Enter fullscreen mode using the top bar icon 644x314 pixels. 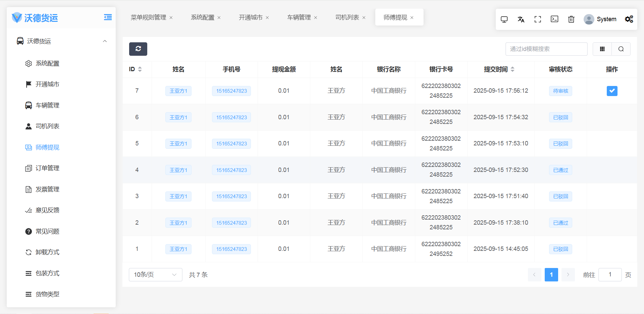pos(538,19)
